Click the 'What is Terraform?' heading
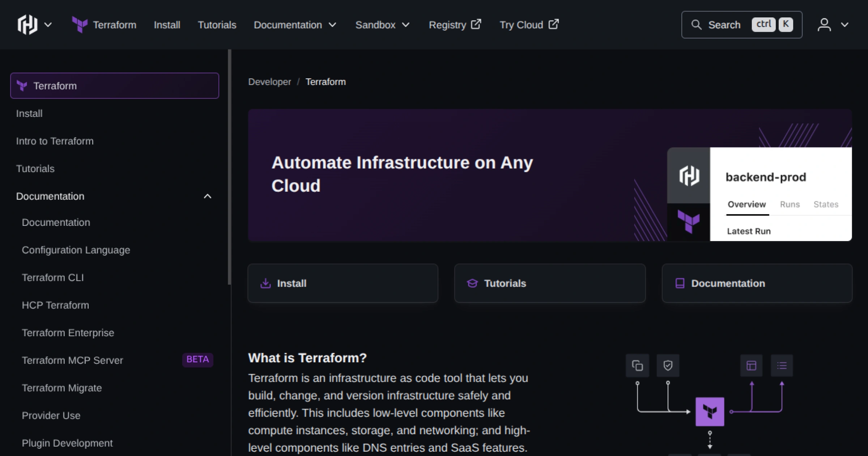 [307, 358]
